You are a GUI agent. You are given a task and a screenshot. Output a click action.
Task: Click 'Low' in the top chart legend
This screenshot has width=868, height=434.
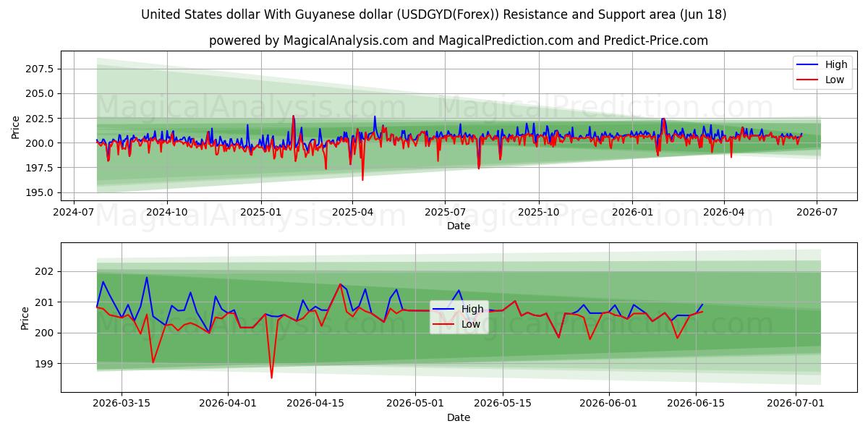(835, 80)
